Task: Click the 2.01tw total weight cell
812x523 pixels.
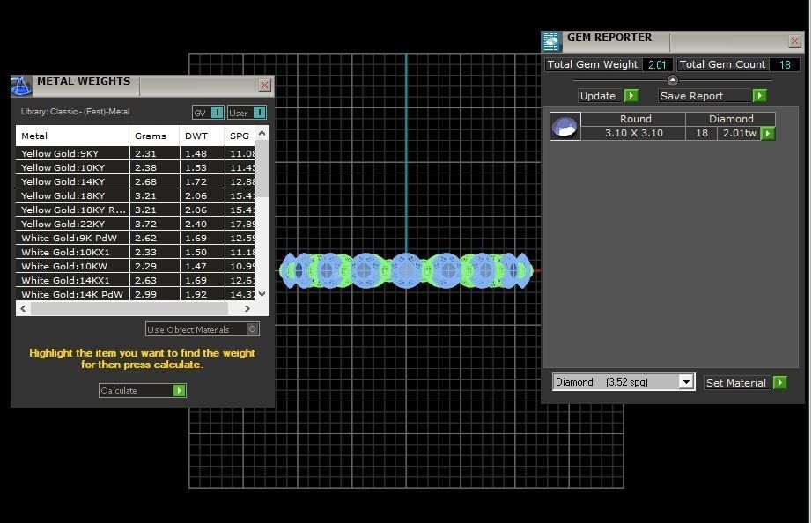Action: [x=740, y=133]
